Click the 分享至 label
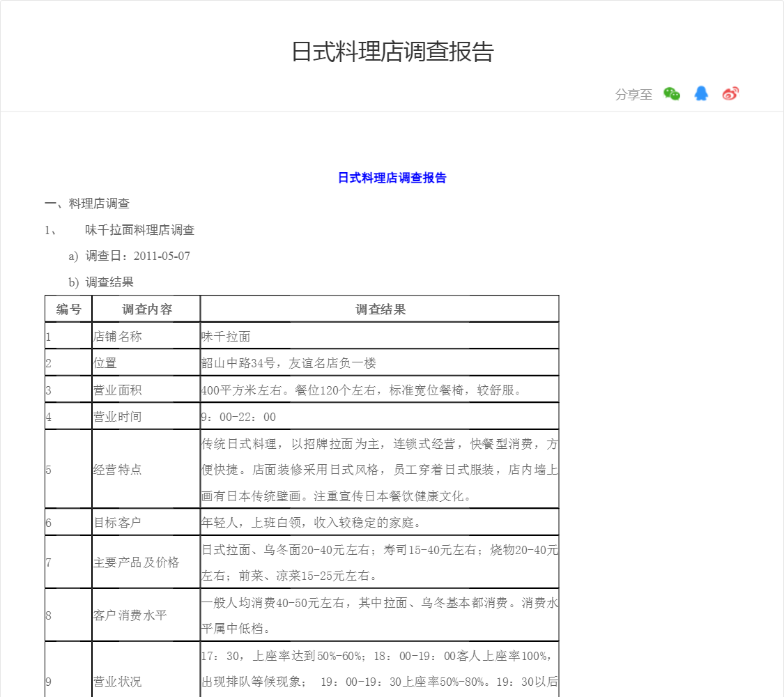This screenshot has height=697, width=784. pyautogui.click(x=633, y=94)
